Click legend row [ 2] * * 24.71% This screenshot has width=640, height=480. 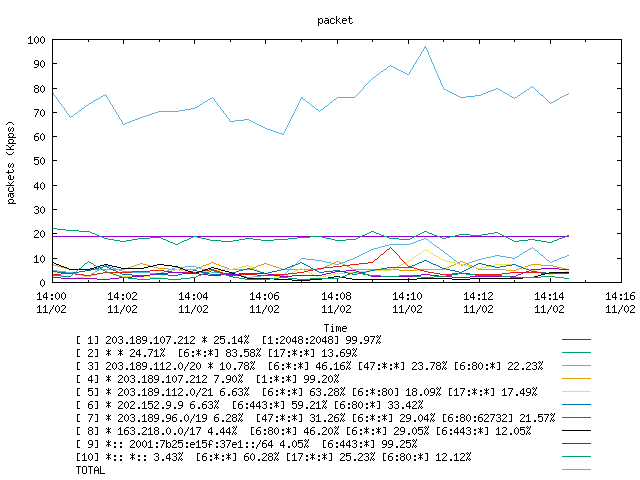click(216, 353)
